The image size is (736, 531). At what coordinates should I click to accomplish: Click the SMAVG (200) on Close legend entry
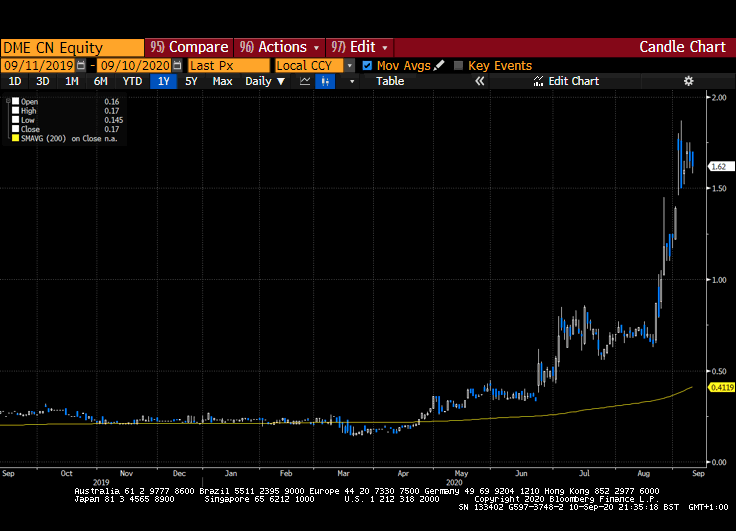coord(69,139)
